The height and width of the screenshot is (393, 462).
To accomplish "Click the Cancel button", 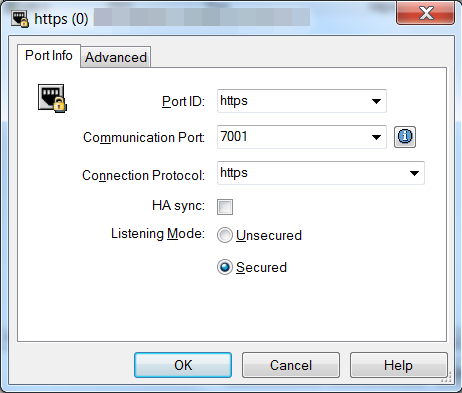I will pyautogui.click(x=291, y=365).
